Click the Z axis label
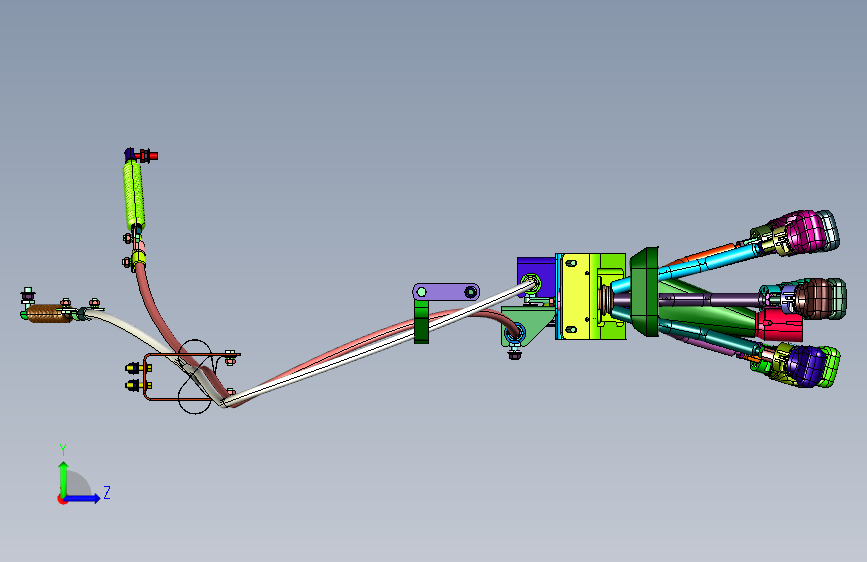Screen dimensions: 867x562 click(x=107, y=492)
